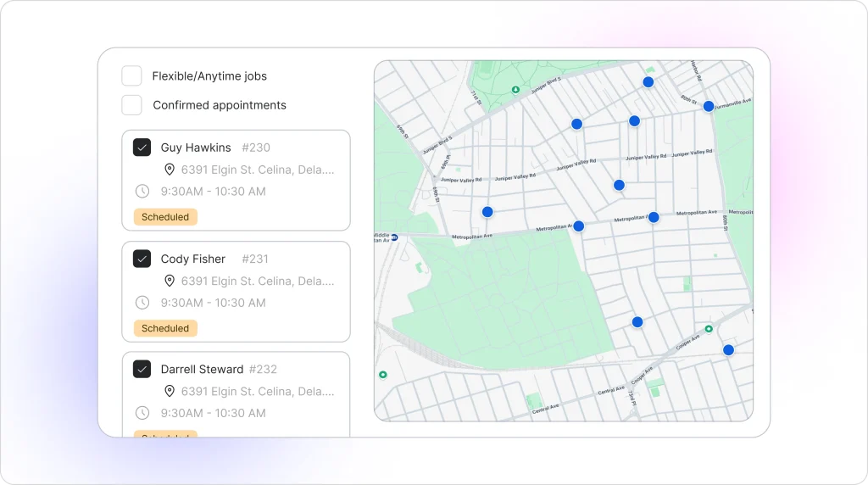Click job number #231

255,259
